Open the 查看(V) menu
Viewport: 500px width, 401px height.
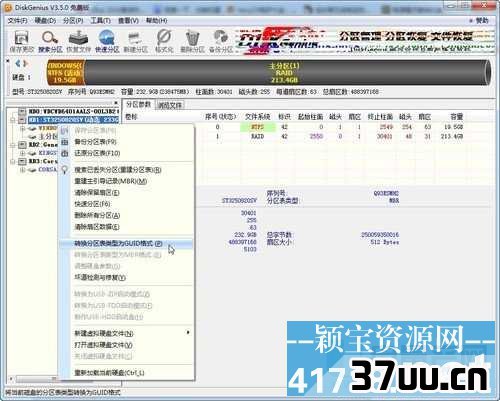tap(128, 21)
